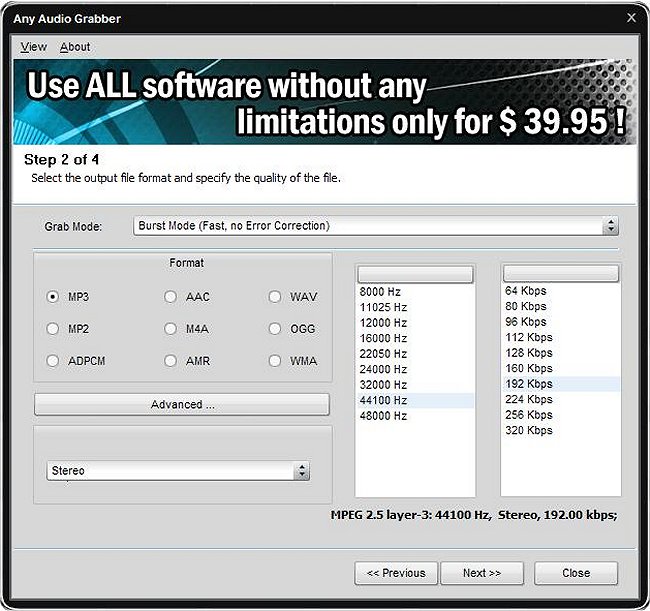Open the Stereo channel dropdown
Viewport: 650px width, 611px height.
(178, 471)
